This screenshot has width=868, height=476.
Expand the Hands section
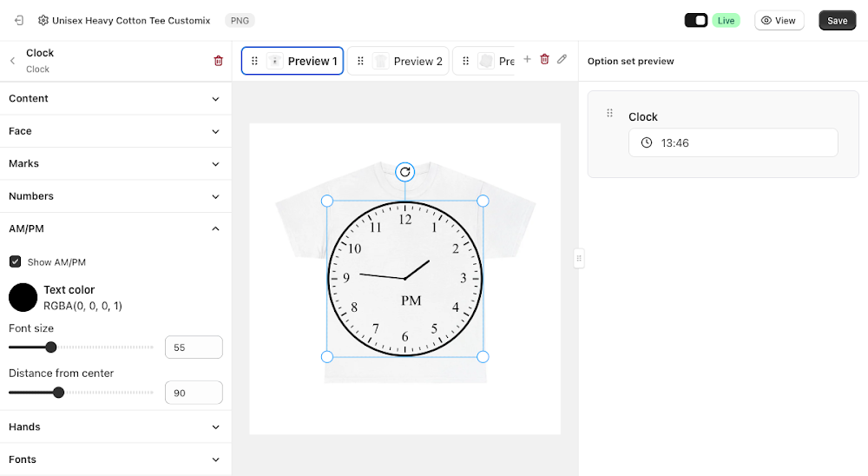point(115,426)
